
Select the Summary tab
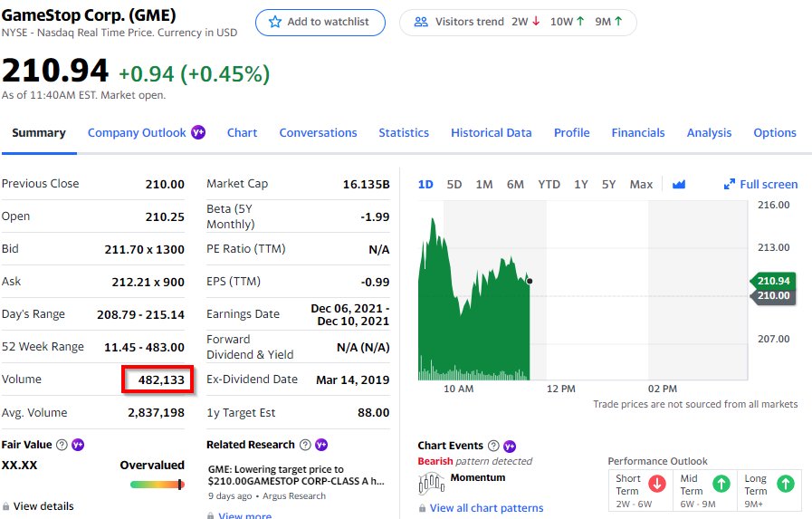(39, 133)
